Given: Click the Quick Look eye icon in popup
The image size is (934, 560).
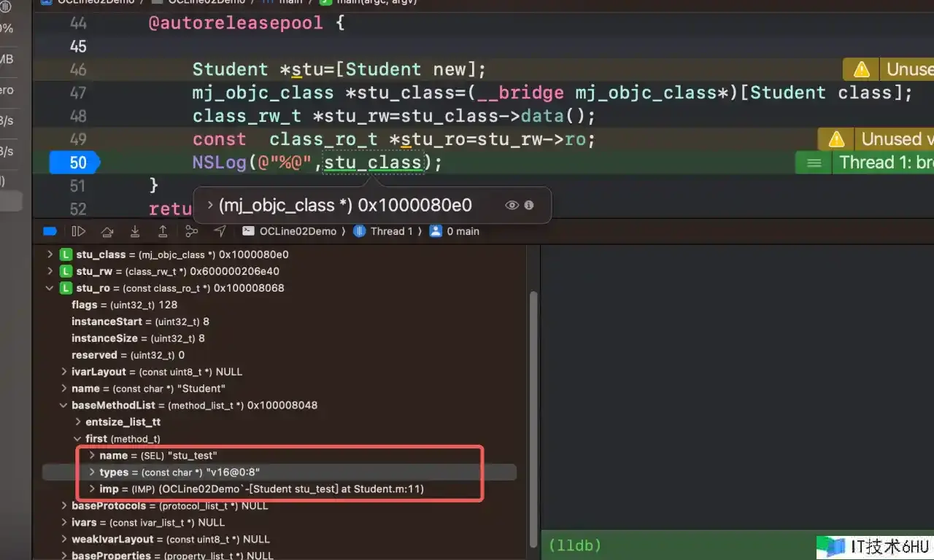Looking at the screenshot, I should [x=512, y=206].
